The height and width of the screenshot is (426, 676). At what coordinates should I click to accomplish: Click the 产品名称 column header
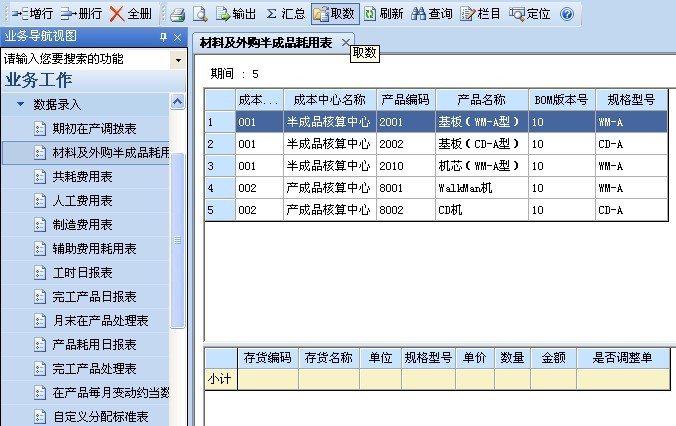tap(482, 100)
